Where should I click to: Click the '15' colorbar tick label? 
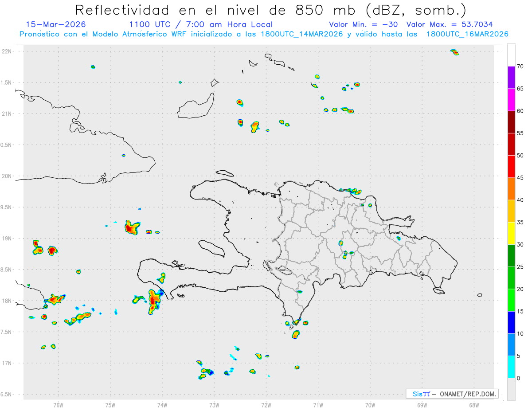[520, 312]
